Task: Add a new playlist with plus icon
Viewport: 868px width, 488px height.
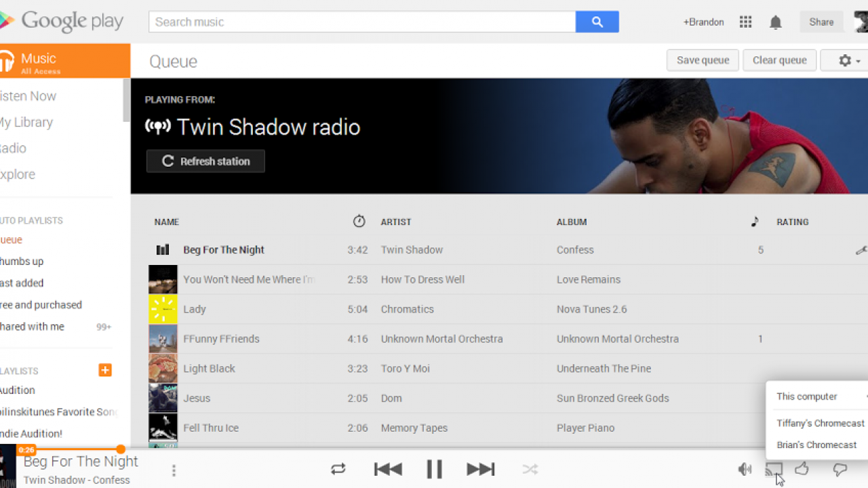Action: (105, 370)
